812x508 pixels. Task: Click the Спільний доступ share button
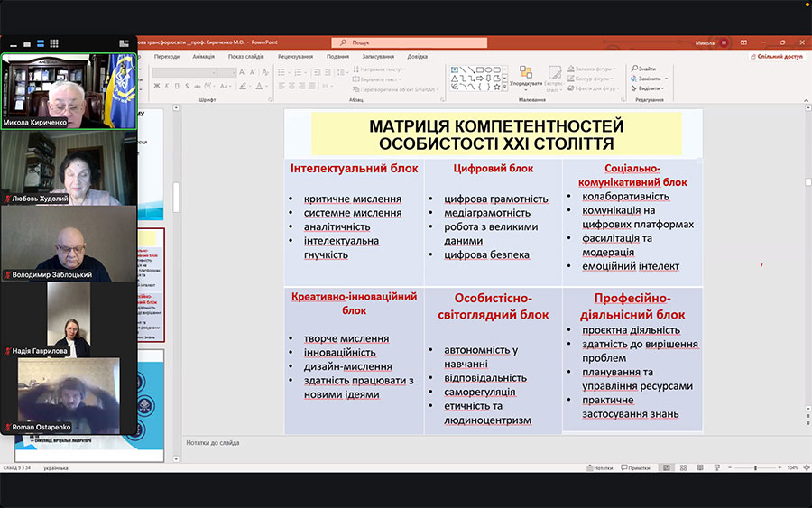tap(777, 56)
